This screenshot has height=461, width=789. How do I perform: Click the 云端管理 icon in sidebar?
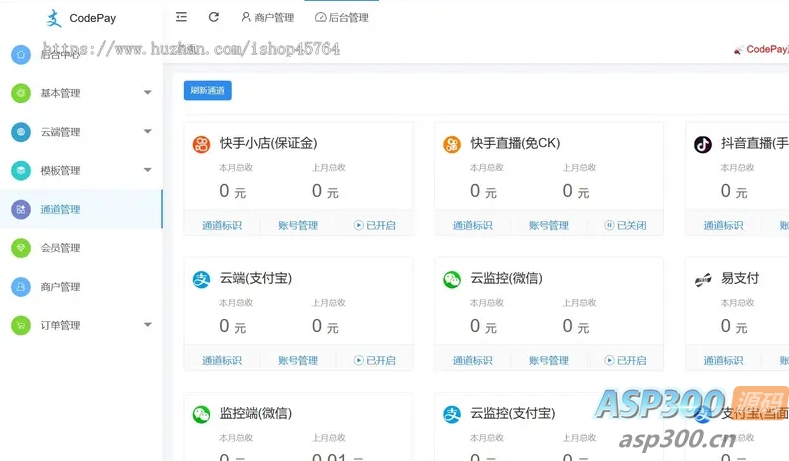[21, 132]
